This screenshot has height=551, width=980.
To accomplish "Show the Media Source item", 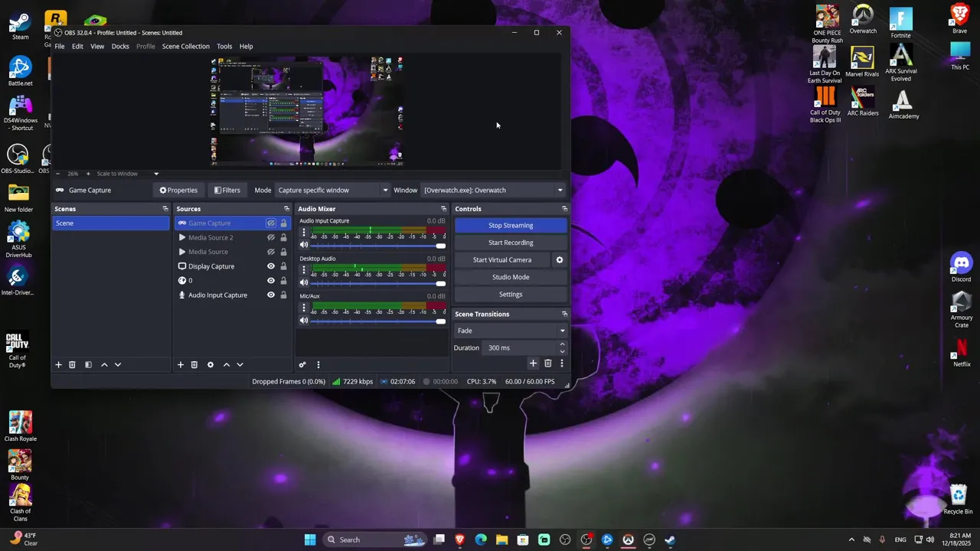I will (x=271, y=252).
